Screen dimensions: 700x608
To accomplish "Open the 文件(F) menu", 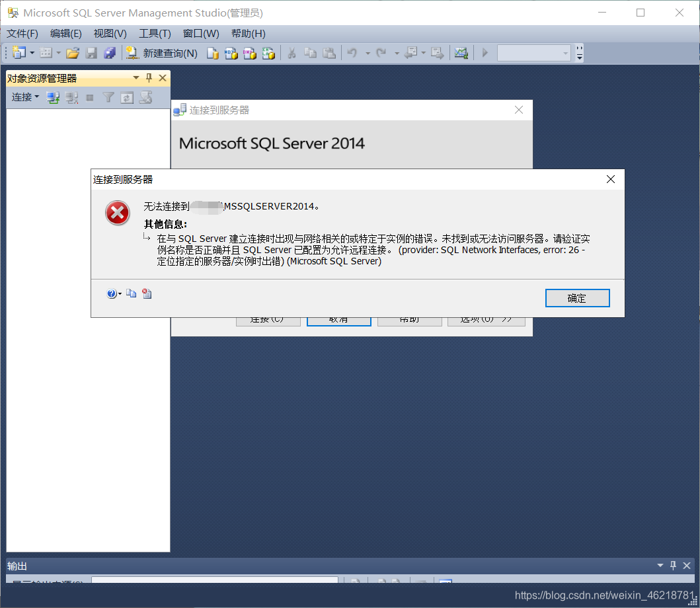I will 22,34.
